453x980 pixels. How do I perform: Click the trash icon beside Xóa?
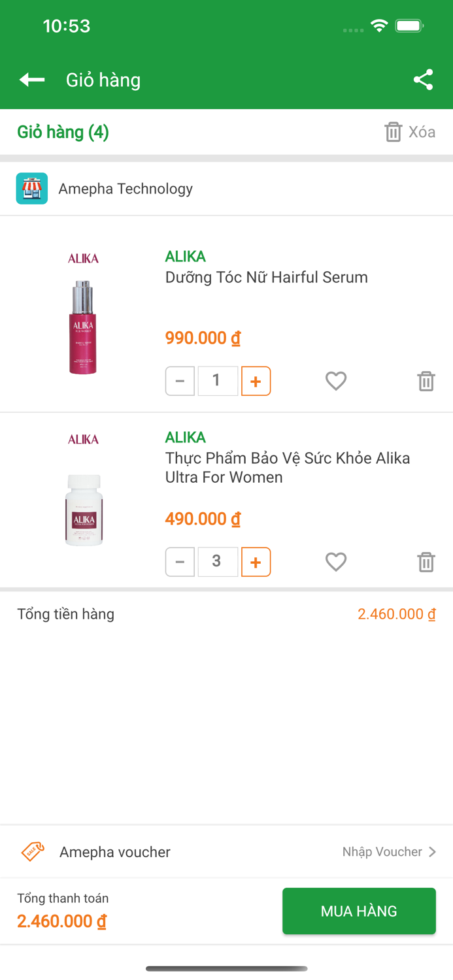pos(393,131)
